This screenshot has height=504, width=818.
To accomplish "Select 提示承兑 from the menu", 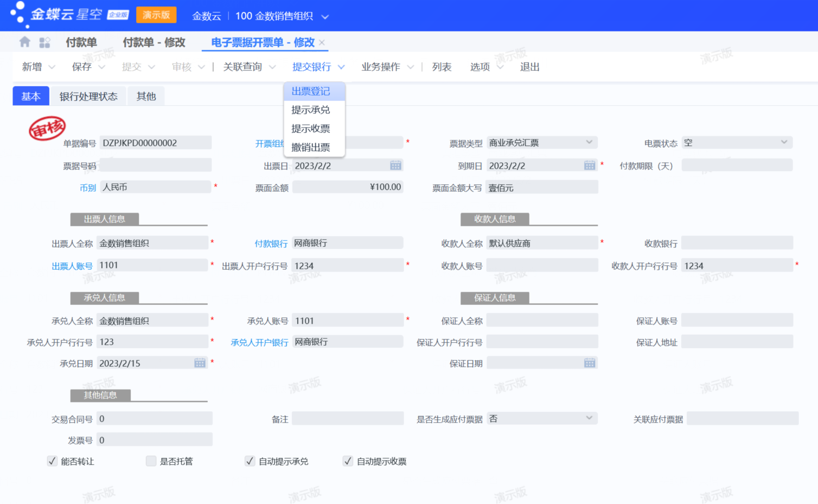I will [x=314, y=110].
